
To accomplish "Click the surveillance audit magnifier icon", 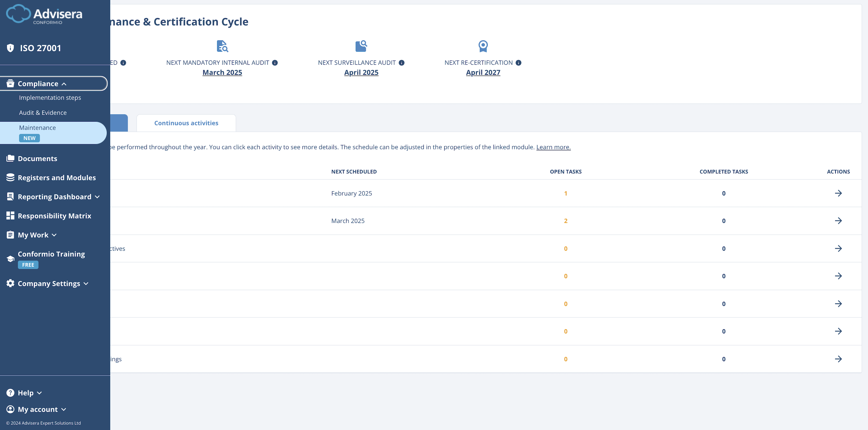I will pos(361,46).
